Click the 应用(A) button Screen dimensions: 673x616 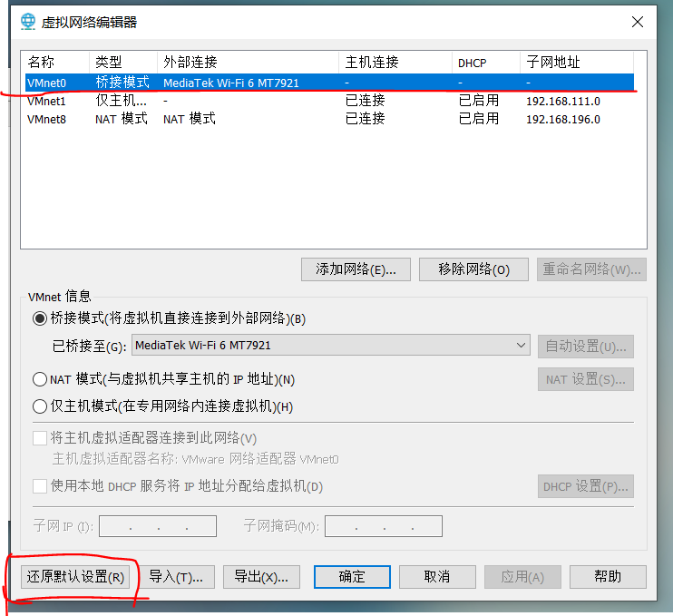coord(522,577)
